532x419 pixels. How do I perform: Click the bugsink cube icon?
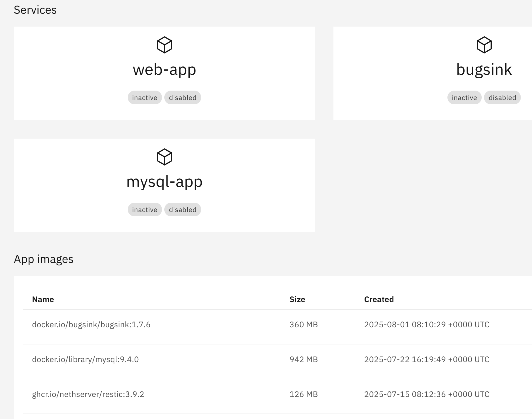[x=484, y=45]
